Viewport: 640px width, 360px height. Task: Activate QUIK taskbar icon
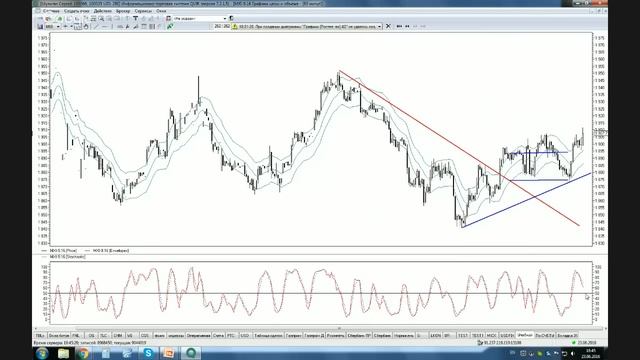(x=191, y=353)
